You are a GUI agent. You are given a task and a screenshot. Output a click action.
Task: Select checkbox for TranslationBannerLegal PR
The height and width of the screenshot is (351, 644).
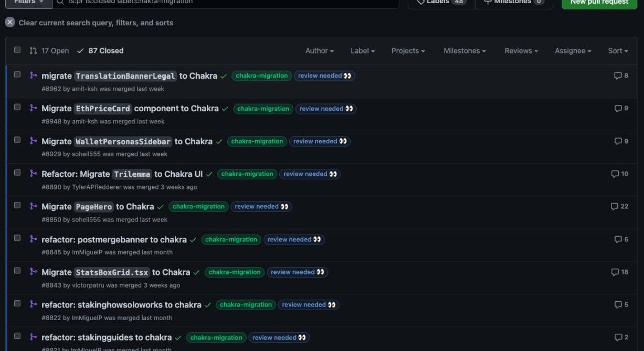pyautogui.click(x=17, y=75)
